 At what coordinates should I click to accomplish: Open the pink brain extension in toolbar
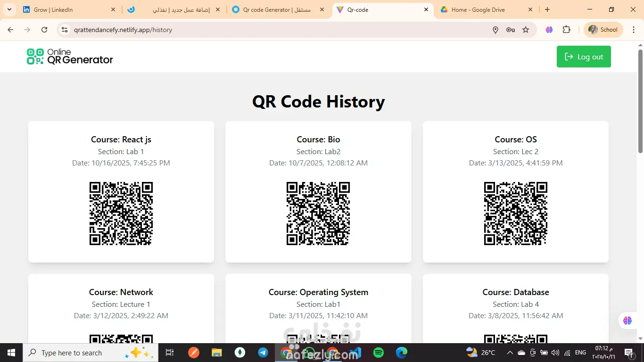tap(549, 30)
